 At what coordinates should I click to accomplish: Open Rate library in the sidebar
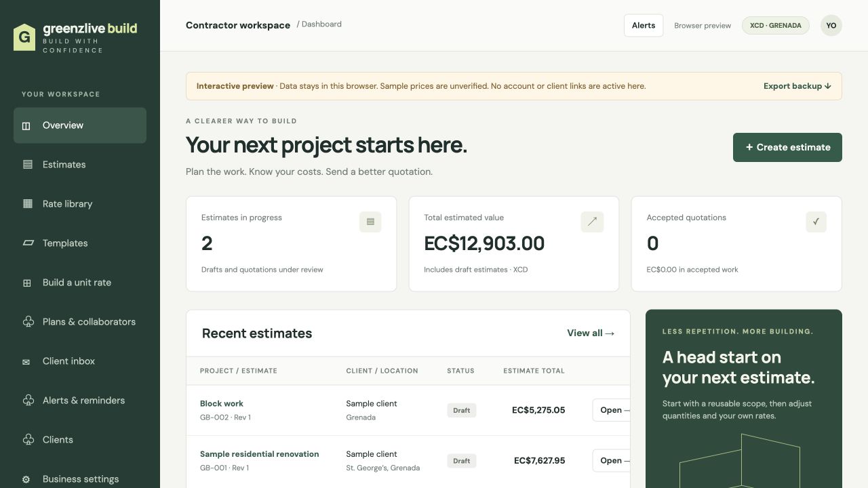[x=80, y=204]
